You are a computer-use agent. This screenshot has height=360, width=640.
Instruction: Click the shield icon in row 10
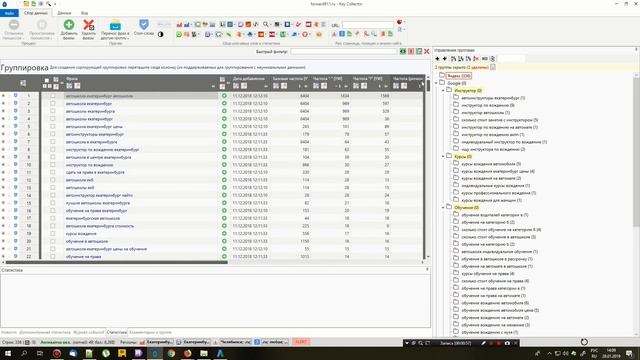tap(16, 164)
